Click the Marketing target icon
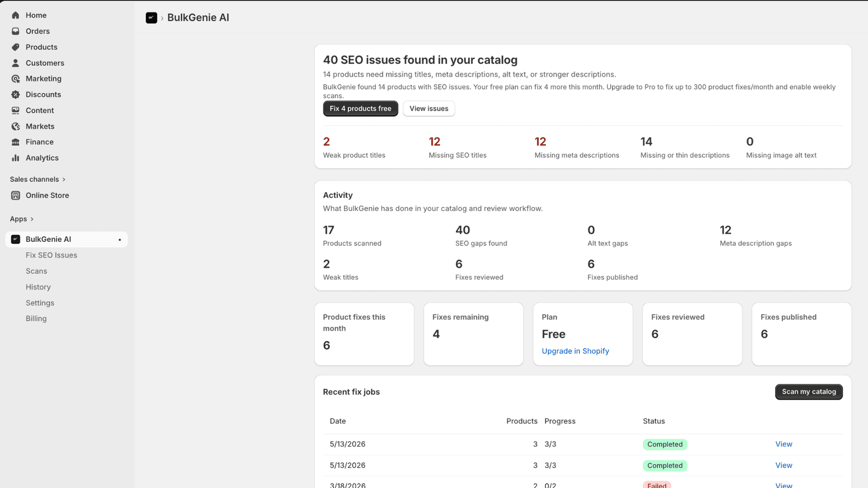Viewport: 868px width, 488px height. coord(16,79)
